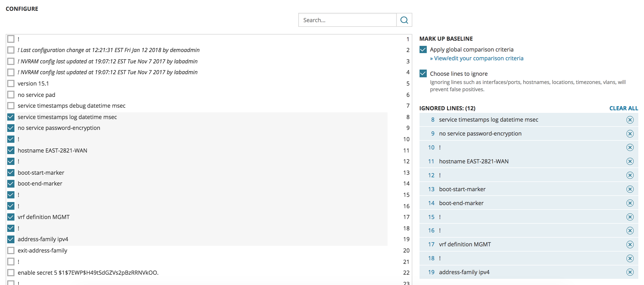This screenshot has height=285, width=644.
Task: Check the version 15.1 line checkbox
Action: click(x=11, y=83)
